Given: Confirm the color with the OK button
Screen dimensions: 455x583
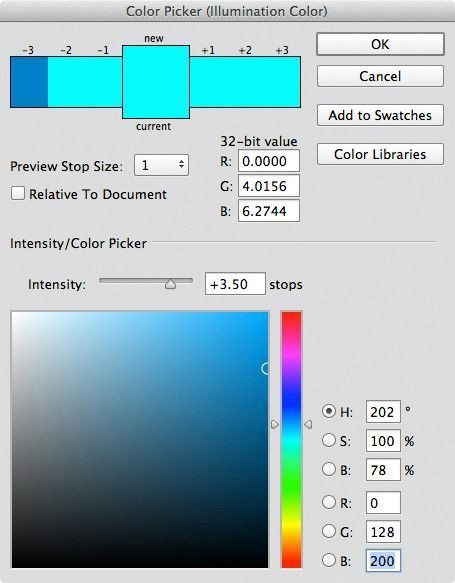Looking at the screenshot, I should (x=380, y=44).
